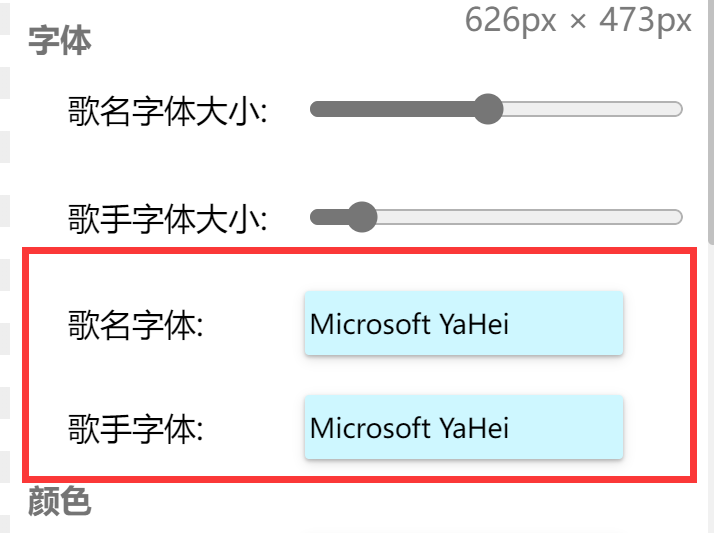
Task: Click the unfilled track of 歌手字体大小 slider
Action: pyautogui.click(x=520, y=217)
